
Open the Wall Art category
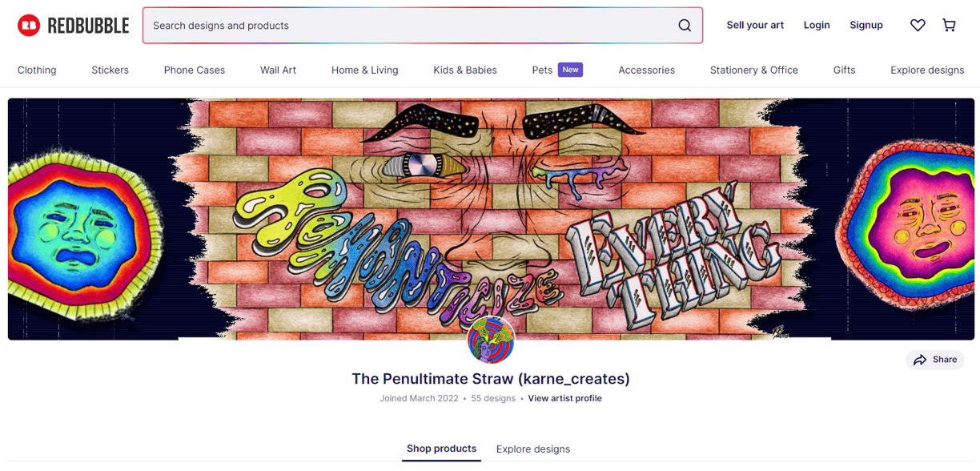[279, 70]
